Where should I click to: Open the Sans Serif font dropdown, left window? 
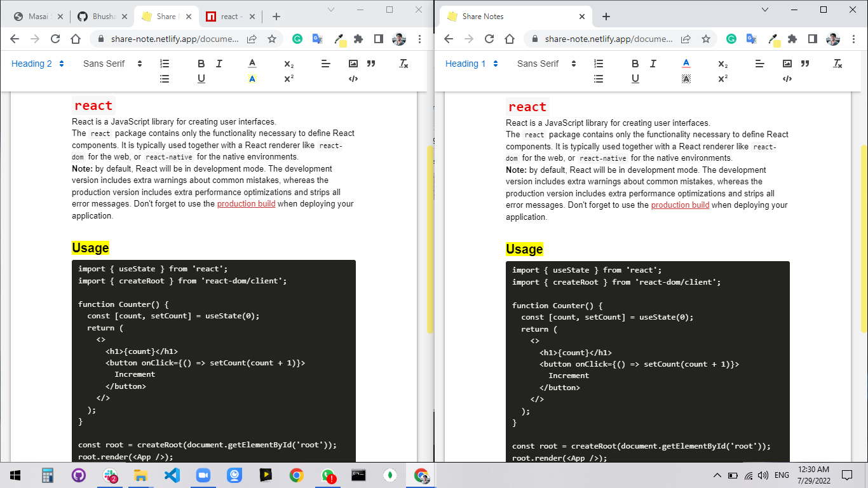point(113,64)
